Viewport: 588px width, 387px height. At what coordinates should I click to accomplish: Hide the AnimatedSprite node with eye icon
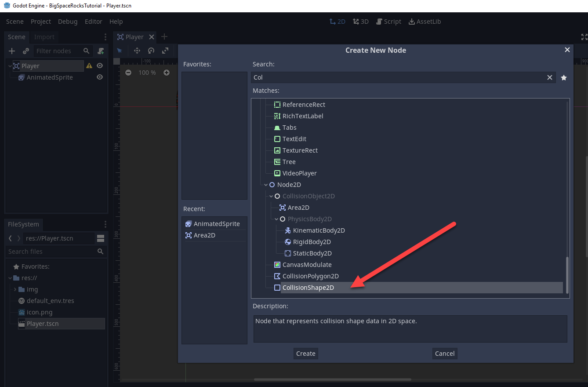click(100, 77)
